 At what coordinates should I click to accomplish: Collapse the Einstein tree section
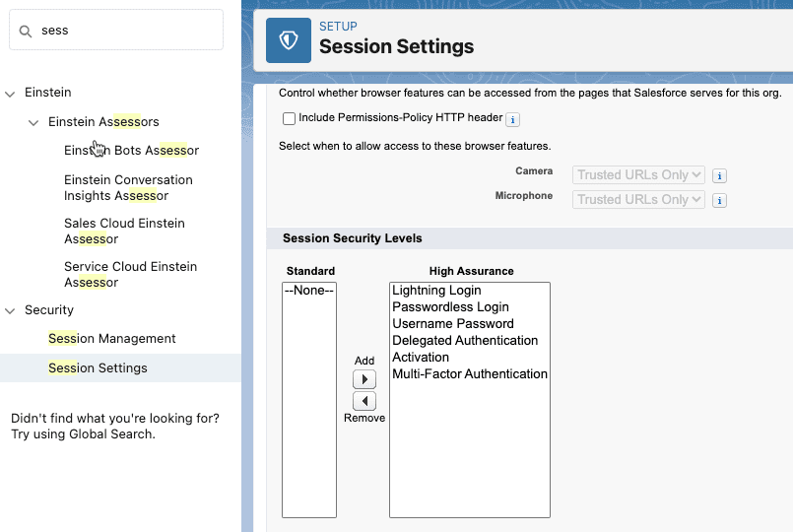[x=11, y=94]
